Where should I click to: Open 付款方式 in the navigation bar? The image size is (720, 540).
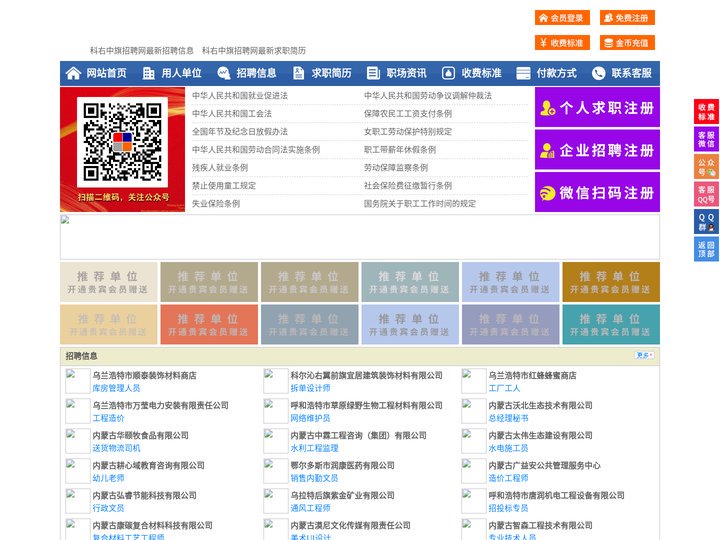point(557,73)
